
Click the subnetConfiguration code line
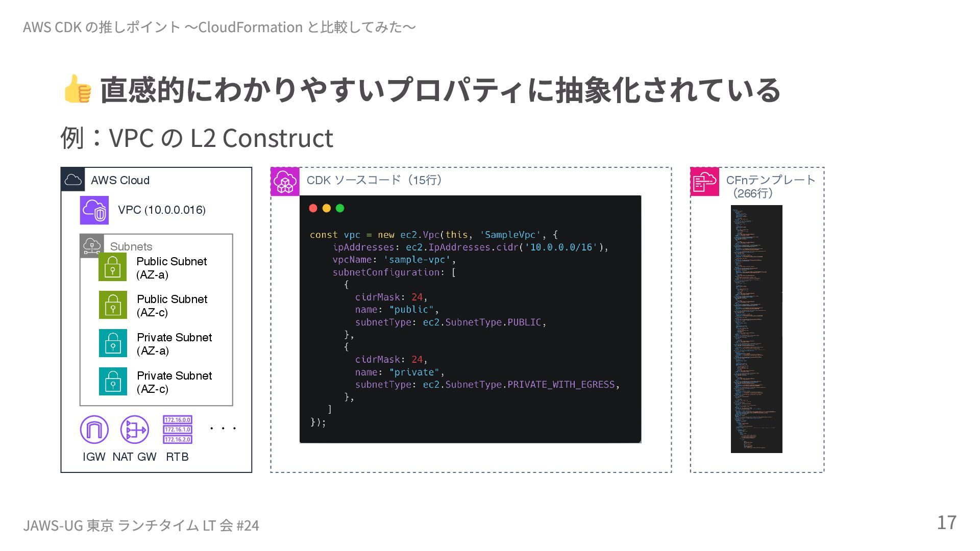click(x=394, y=272)
